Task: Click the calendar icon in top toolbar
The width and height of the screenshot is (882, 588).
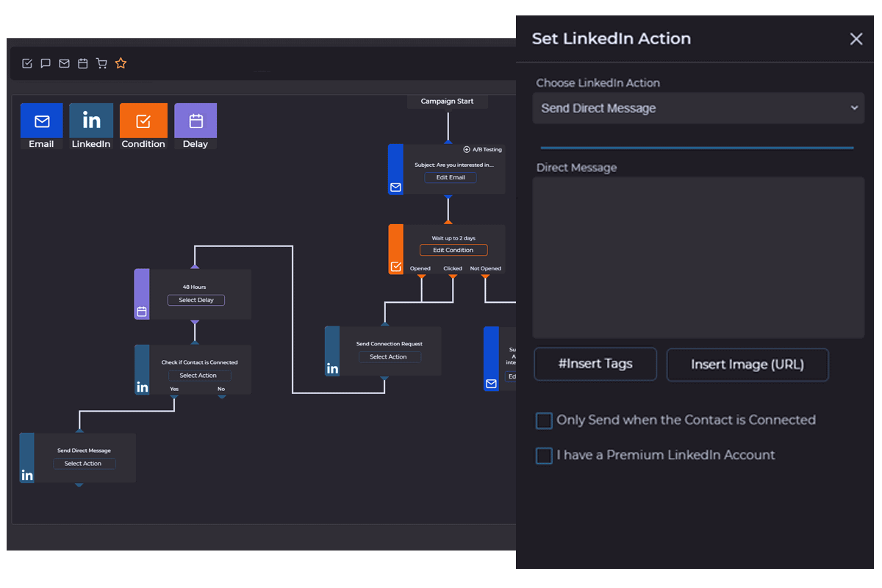Action: [x=83, y=64]
